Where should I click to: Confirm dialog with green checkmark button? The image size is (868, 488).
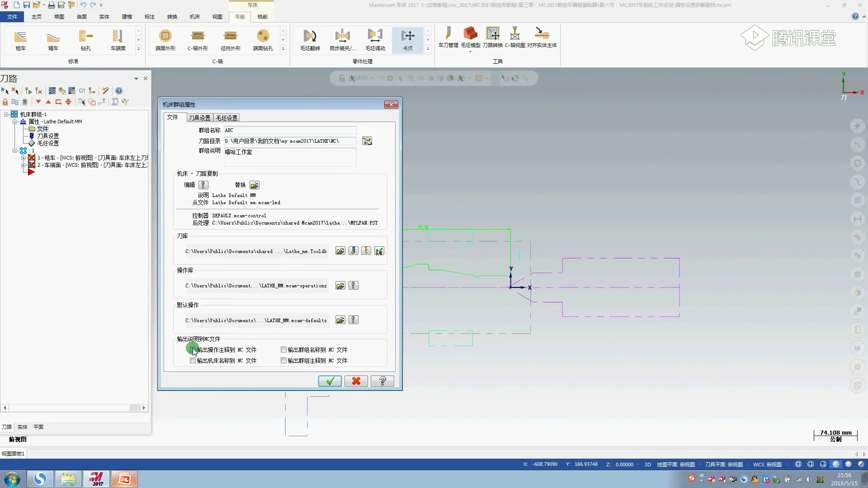(330, 381)
